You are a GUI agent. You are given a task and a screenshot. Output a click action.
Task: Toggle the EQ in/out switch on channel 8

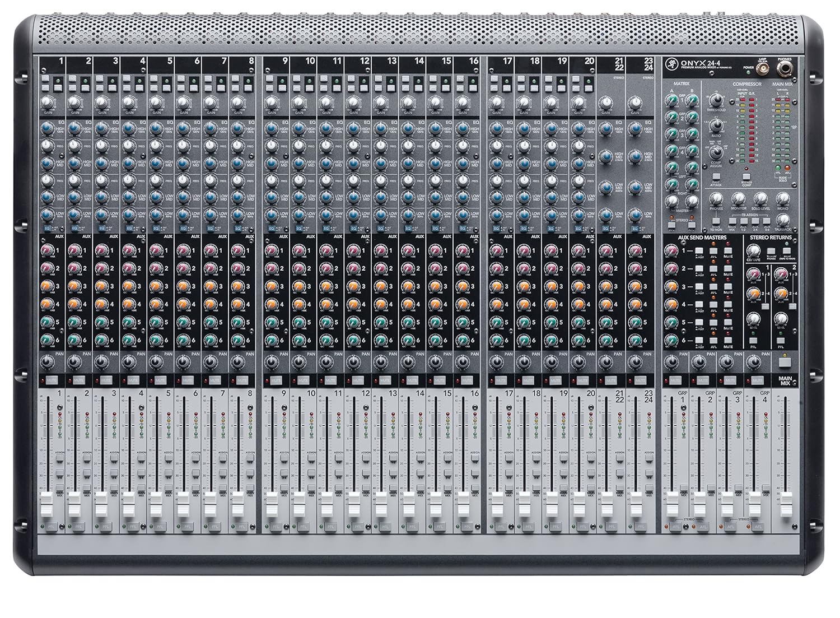[237, 228]
